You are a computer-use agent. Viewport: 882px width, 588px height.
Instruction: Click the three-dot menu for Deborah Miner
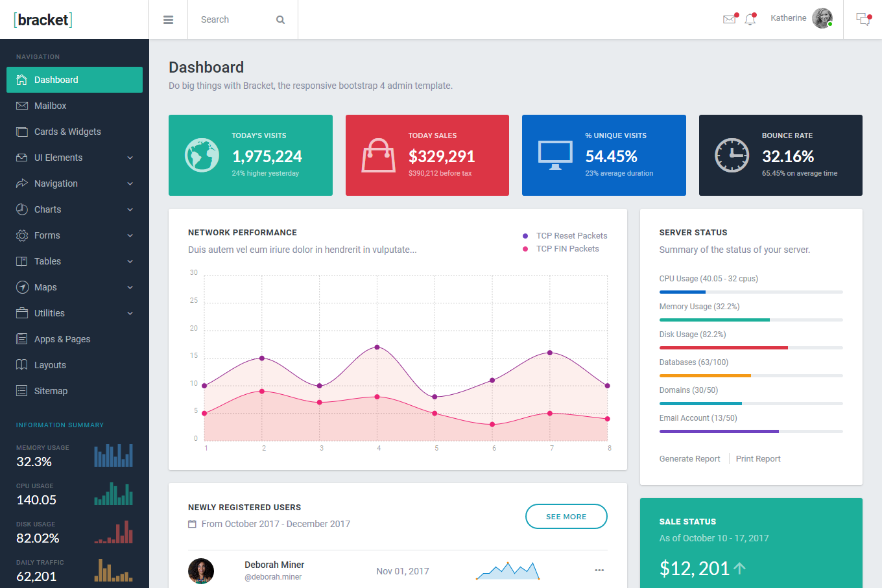[x=599, y=570]
